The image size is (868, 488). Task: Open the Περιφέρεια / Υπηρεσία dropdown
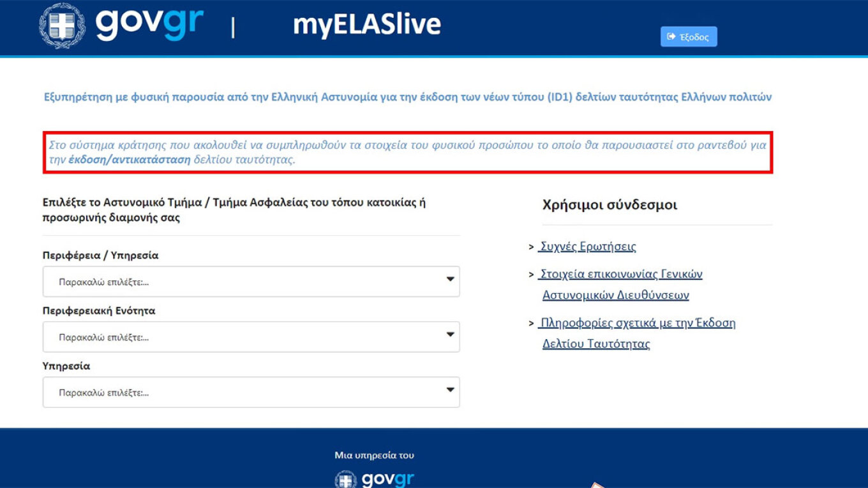pyautogui.click(x=251, y=281)
